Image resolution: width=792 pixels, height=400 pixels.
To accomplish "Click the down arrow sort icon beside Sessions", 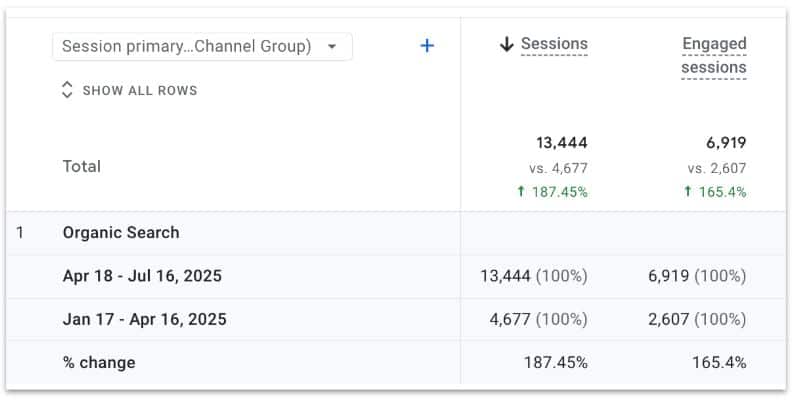I will 507,44.
